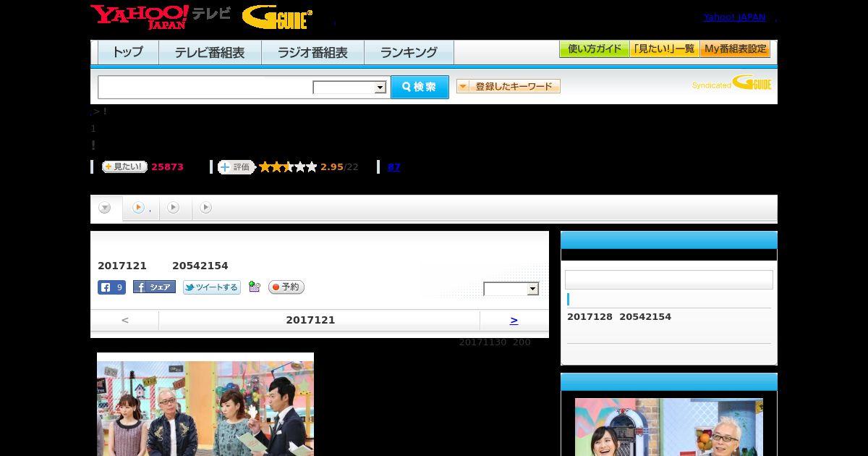Screen dimensions: 868x456
Task: Click the 2017121 date label between arrows
Action: [x=310, y=320]
